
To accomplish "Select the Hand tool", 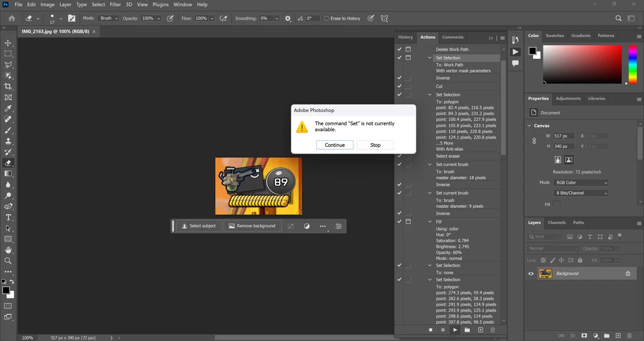I will pos(8,250).
